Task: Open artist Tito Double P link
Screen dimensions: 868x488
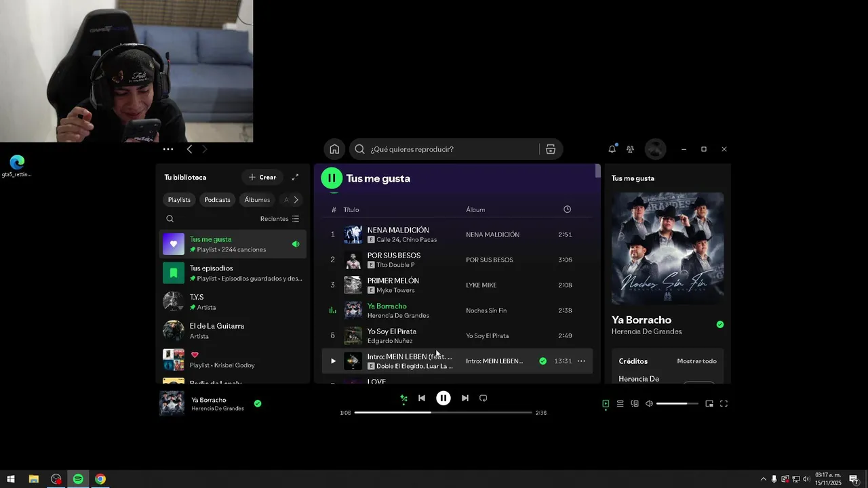Action: tap(395, 265)
